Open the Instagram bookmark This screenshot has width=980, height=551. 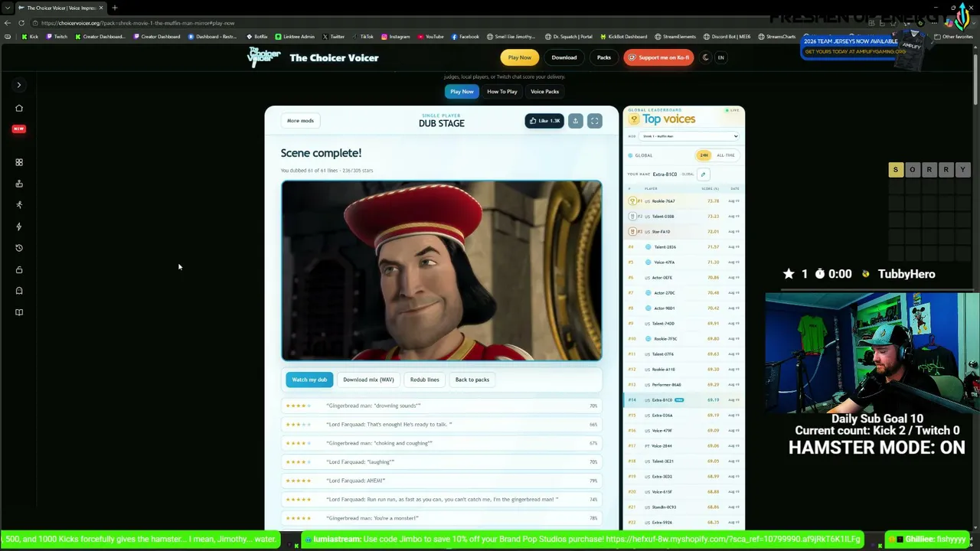(x=395, y=37)
